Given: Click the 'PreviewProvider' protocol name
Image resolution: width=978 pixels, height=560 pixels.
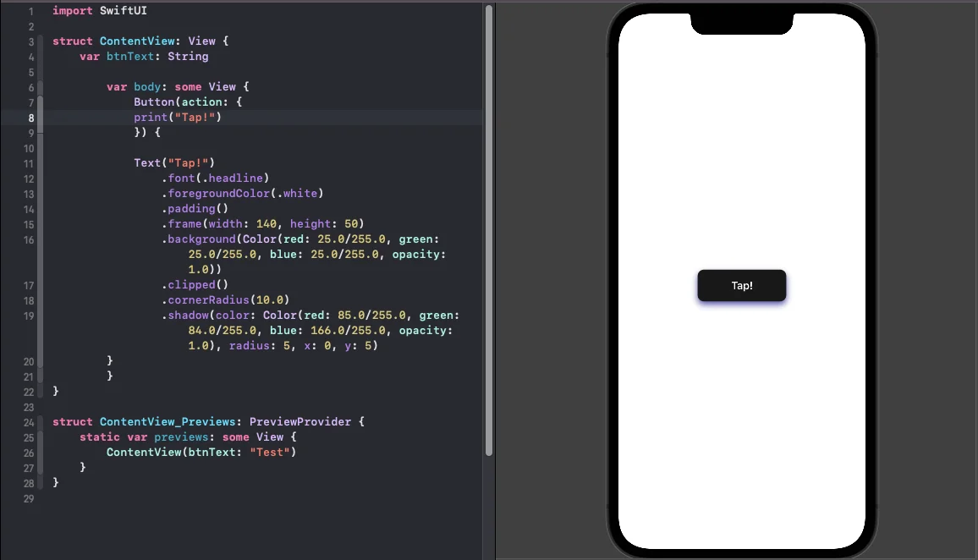Looking at the screenshot, I should click(x=300, y=422).
